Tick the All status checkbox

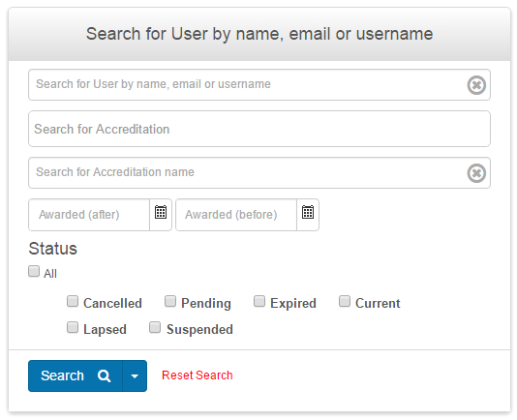pyautogui.click(x=34, y=271)
